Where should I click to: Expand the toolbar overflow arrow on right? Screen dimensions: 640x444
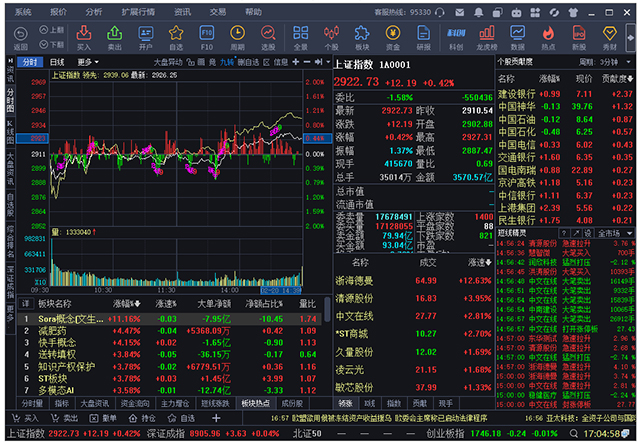pos(631,38)
